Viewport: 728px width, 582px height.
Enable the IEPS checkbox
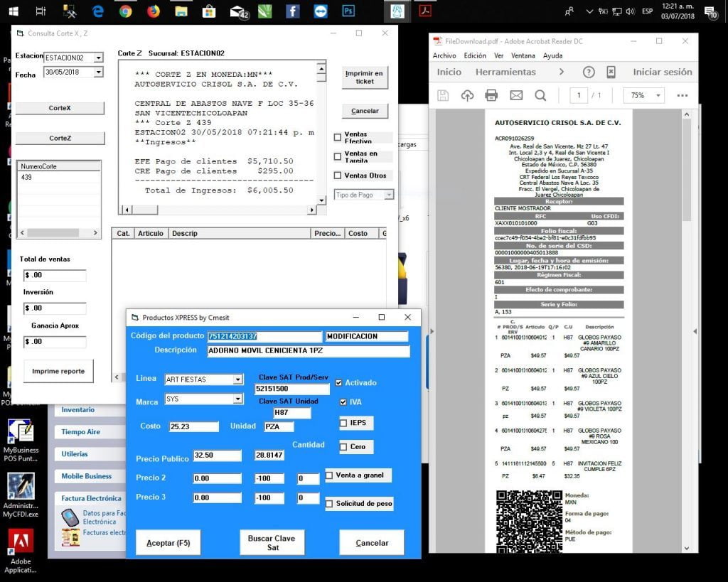pyautogui.click(x=343, y=423)
